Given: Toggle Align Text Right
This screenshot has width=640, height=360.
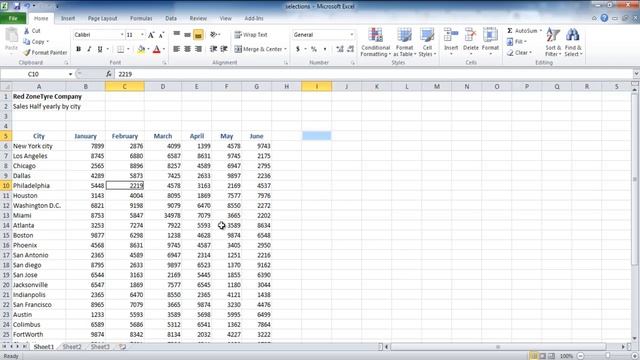Looking at the screenshot, I should [198, 49].
